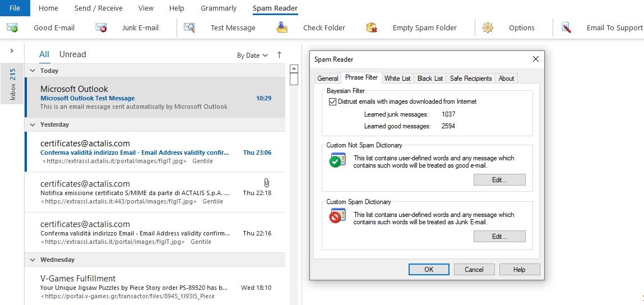This screenshot has width=644, height=305.
Task: Expand the folder pane chevron
Action: tap(12, 51)
